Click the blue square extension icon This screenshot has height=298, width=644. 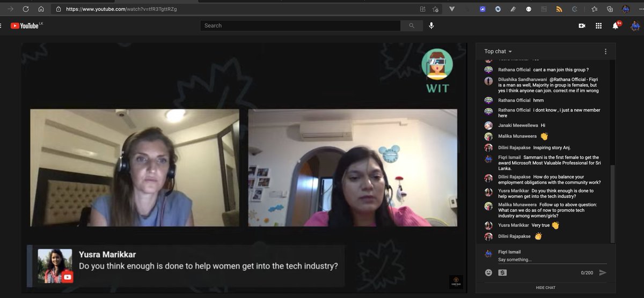[x=482, y=9]
